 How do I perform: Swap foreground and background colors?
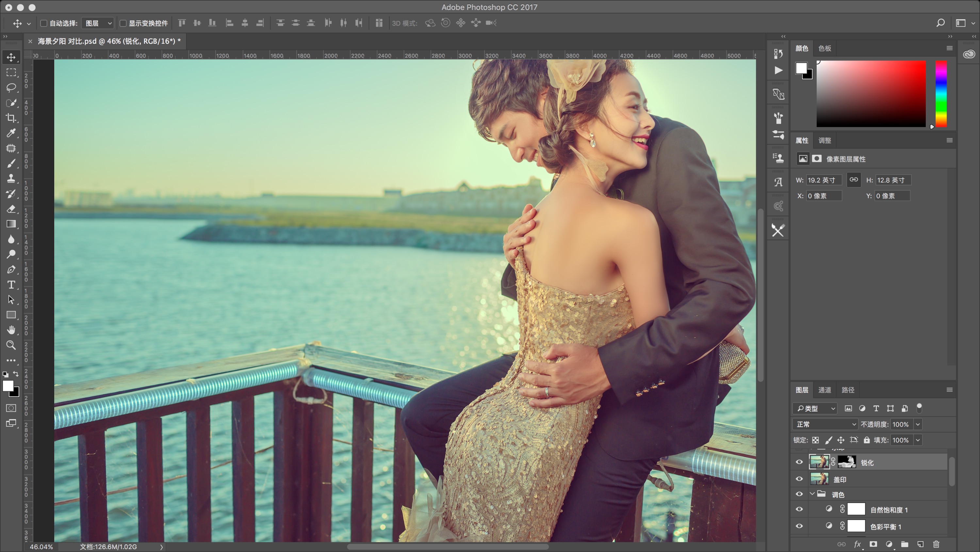(x=16, y=374)
